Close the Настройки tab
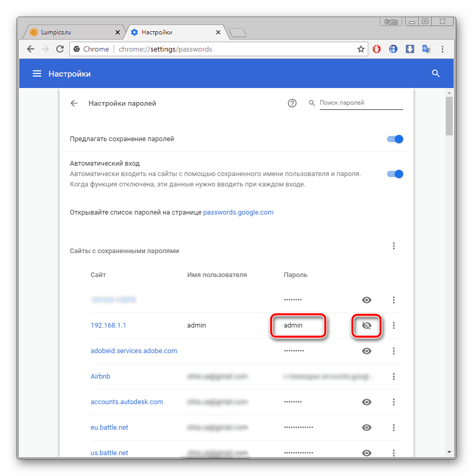 218,32
